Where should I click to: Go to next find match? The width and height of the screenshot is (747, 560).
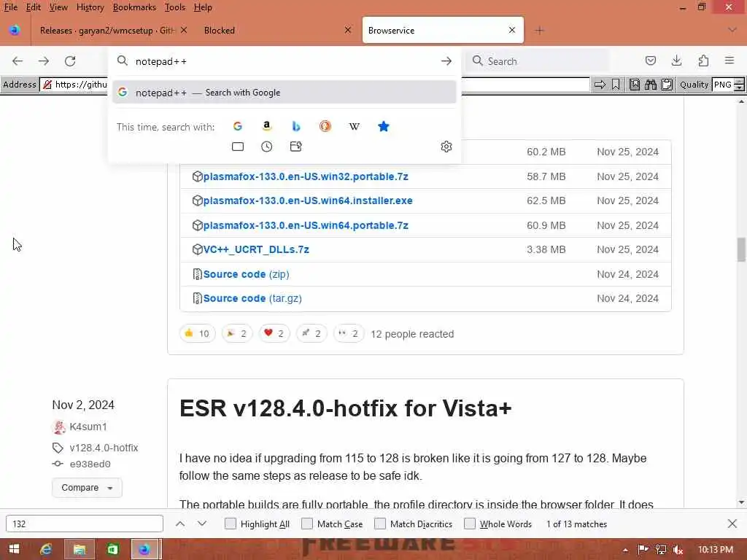click(x=202, y=524)
